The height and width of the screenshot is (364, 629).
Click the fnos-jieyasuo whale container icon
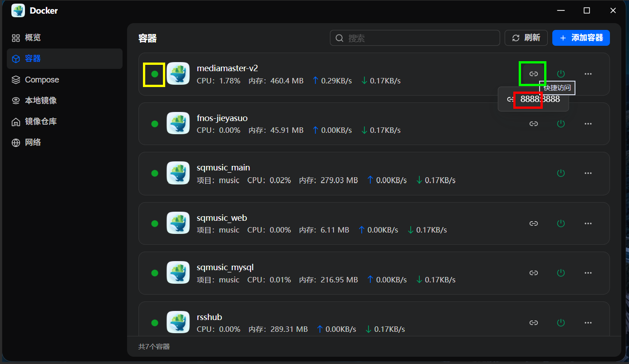tap(178, 123)
